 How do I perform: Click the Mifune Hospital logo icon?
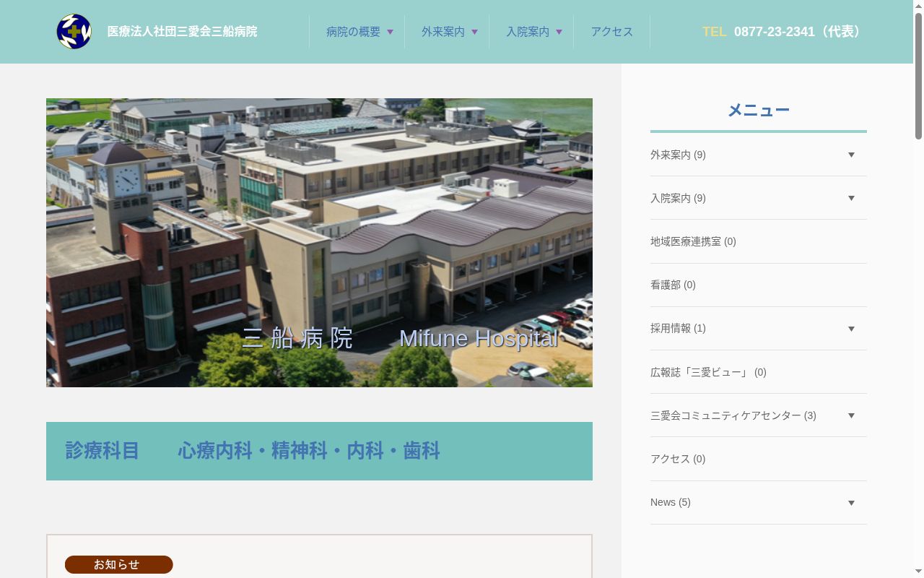74,32
